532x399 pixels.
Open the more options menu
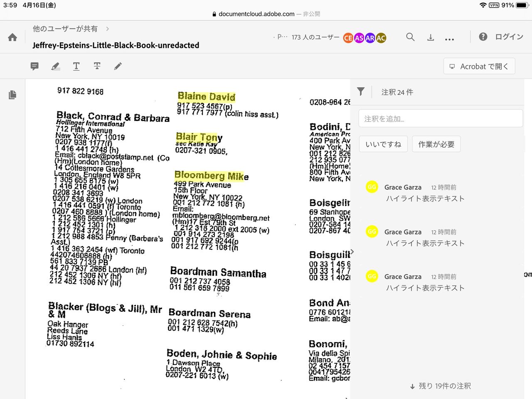click(x=449, y=39)
